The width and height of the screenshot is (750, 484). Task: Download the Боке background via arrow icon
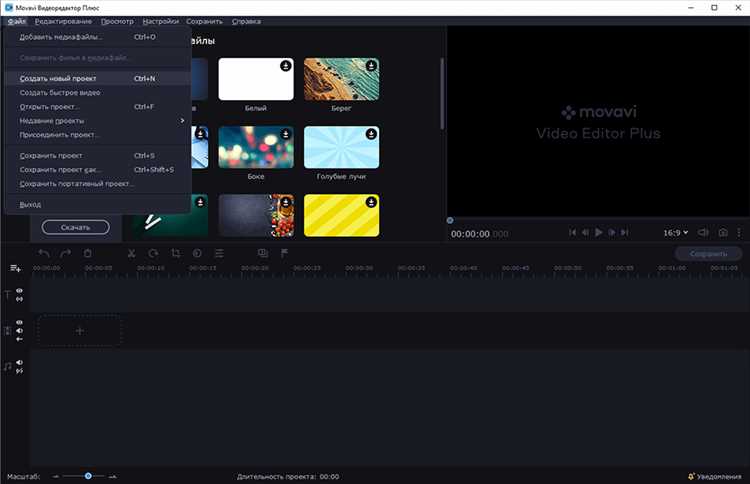coord(286,134)
